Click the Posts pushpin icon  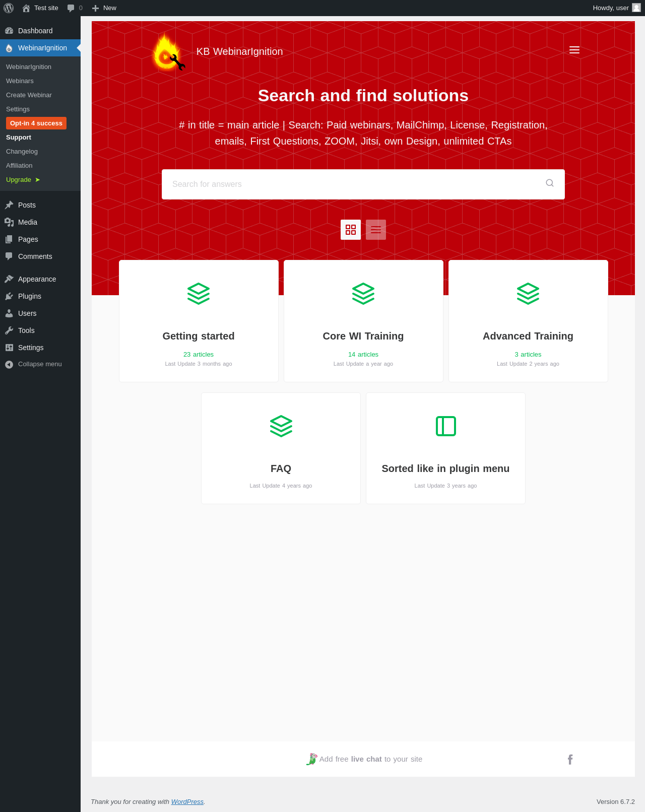click(x=9, y=205)
